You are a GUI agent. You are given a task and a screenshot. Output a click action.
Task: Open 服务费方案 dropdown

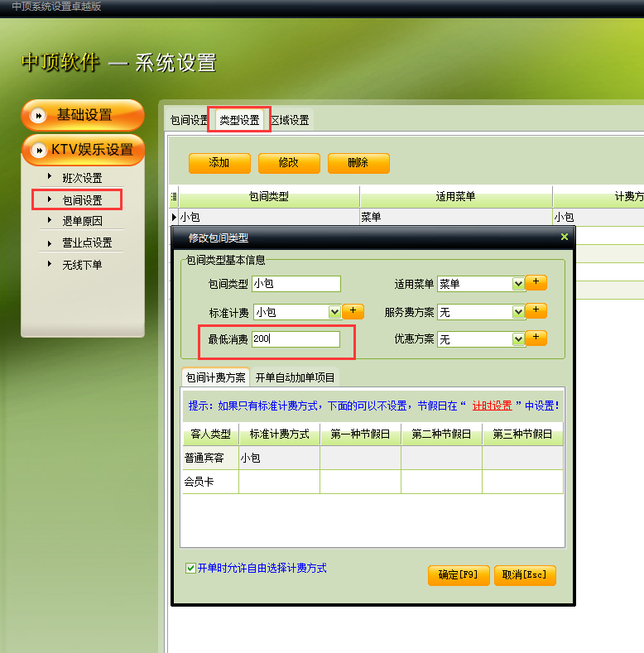518,312
